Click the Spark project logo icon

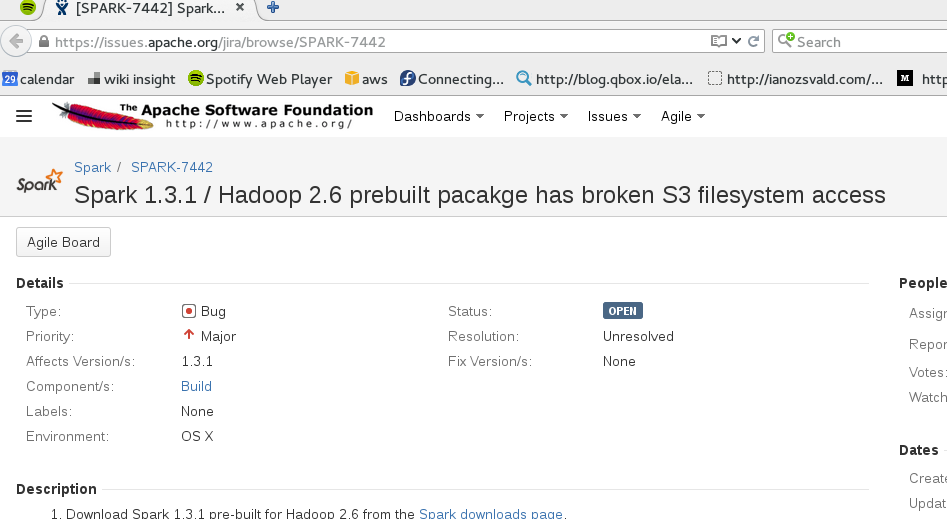coord(40,183)
